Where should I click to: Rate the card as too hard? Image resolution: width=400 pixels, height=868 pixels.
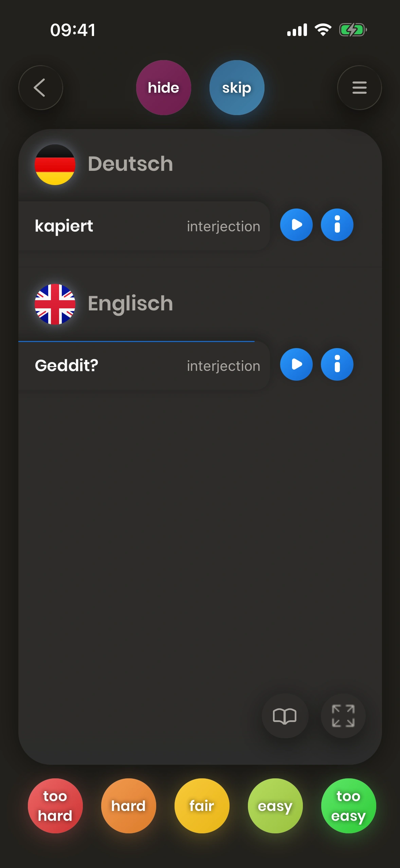coord(55,806)
